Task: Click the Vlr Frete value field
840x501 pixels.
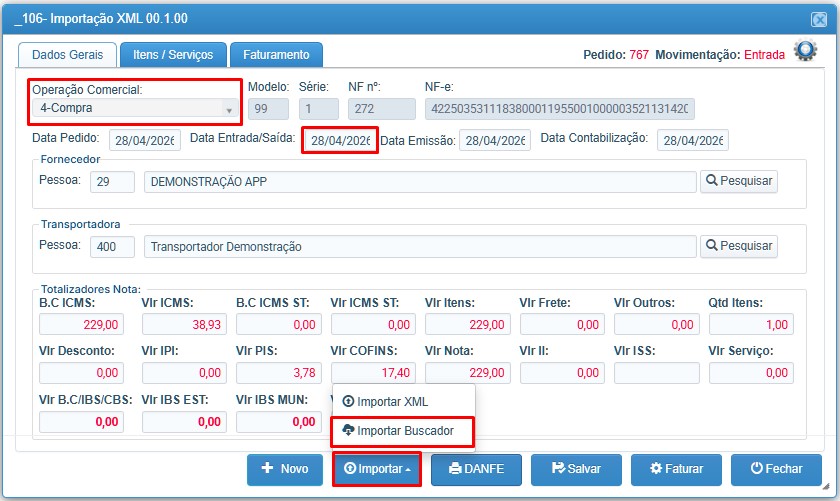Action: 562,324
